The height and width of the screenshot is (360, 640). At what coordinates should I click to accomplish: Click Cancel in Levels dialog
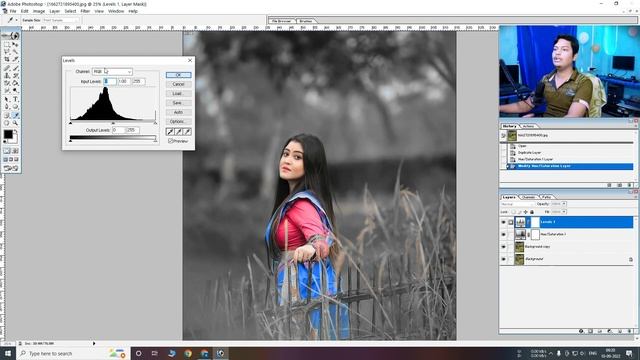click(178, 84)
